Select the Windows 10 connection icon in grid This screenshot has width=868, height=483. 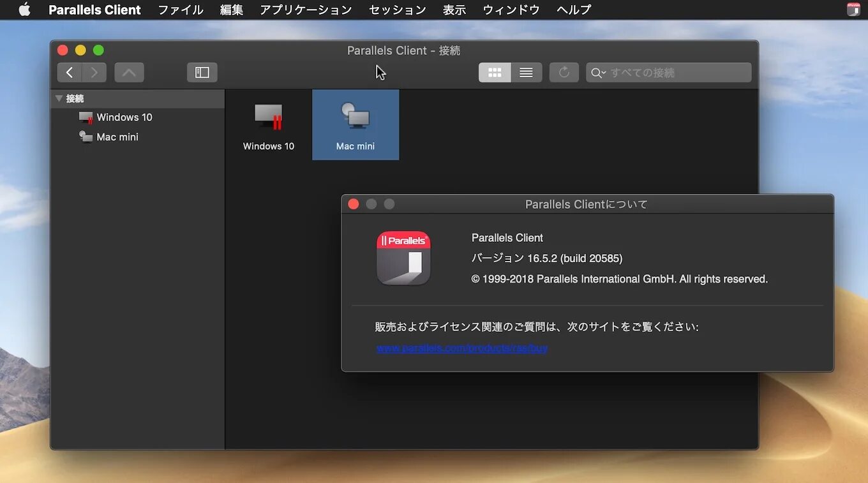click(x=269, y=117)
